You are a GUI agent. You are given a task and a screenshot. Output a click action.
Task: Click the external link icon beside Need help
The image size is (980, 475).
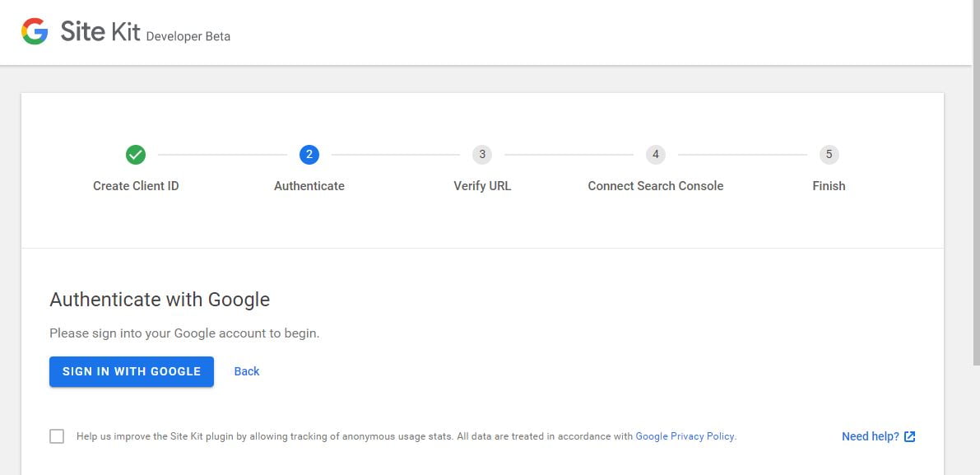[x=909, y=436]
